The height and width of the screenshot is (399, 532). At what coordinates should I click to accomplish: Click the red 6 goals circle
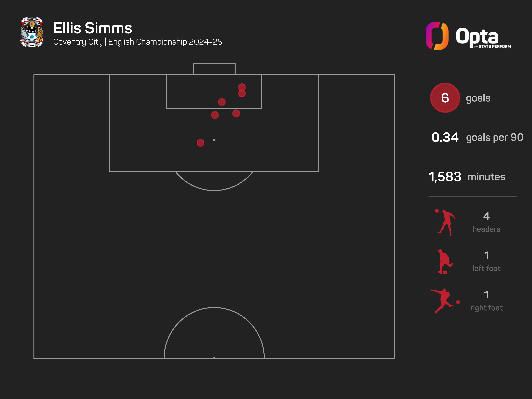(x=445, y=98)
